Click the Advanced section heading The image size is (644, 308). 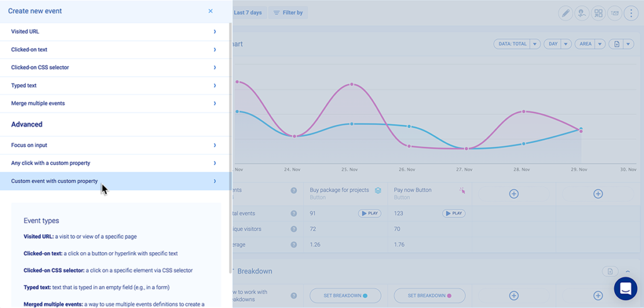point(26,124)
